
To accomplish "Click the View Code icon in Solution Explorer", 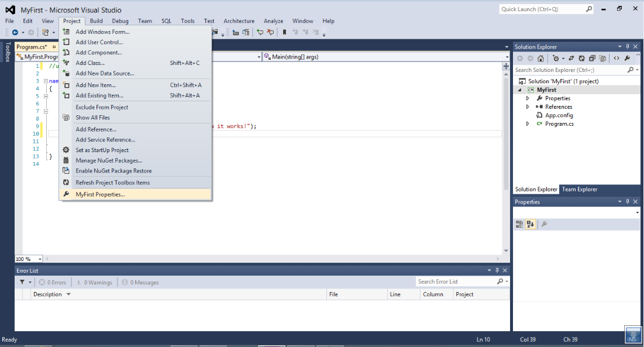I will coord(617,59).
